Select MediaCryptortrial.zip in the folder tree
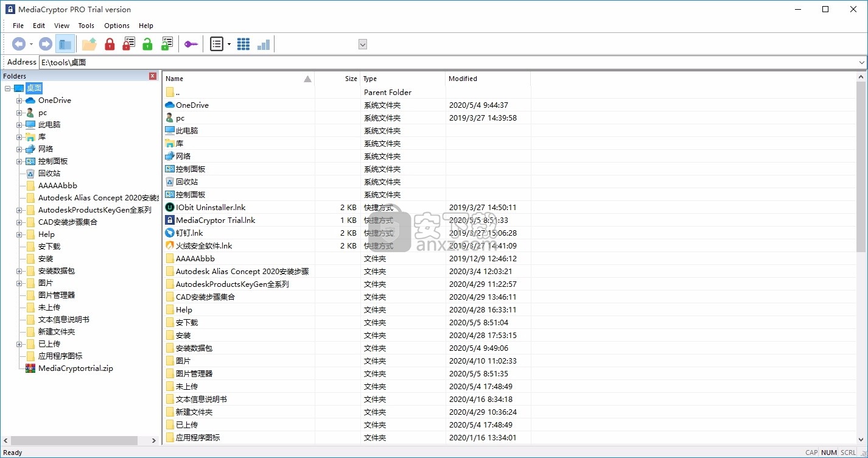Screen dimensions: 868x458 coord(75,368)
